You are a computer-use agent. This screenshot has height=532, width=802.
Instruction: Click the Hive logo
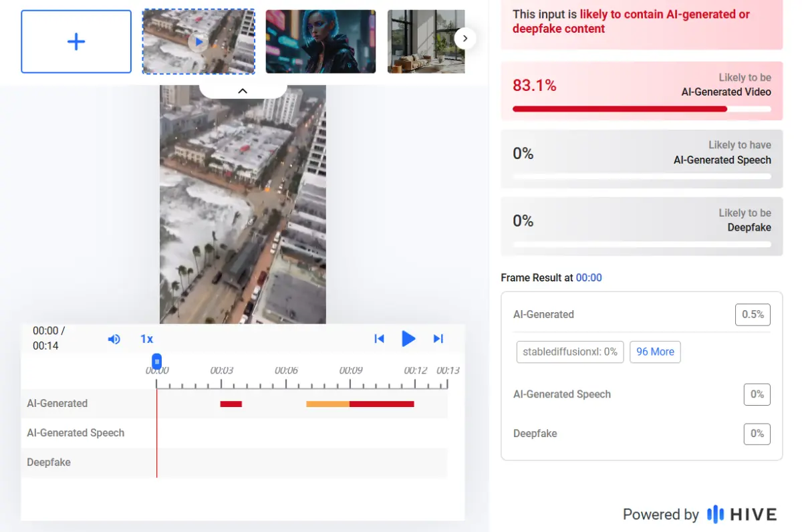[742, 514]
